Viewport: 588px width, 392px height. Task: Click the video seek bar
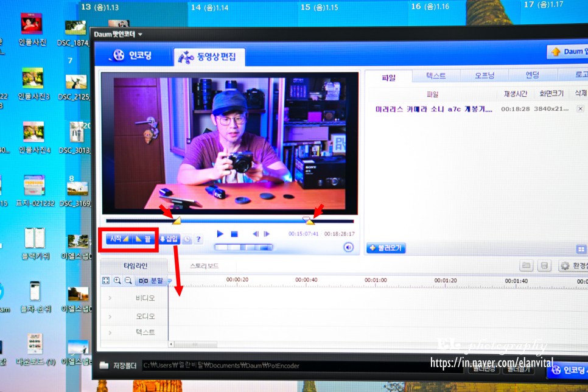229,221
